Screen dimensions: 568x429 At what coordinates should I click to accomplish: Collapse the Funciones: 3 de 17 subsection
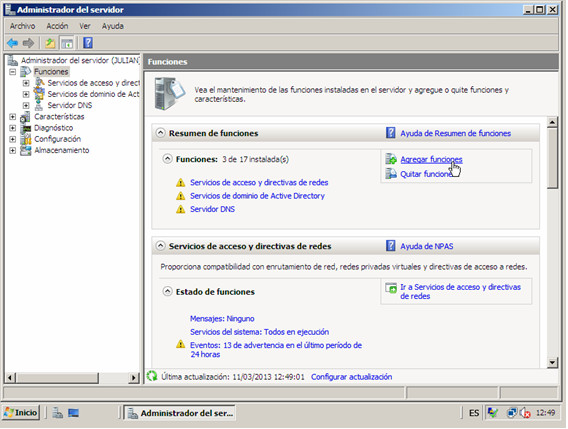[x=167, y=159]
